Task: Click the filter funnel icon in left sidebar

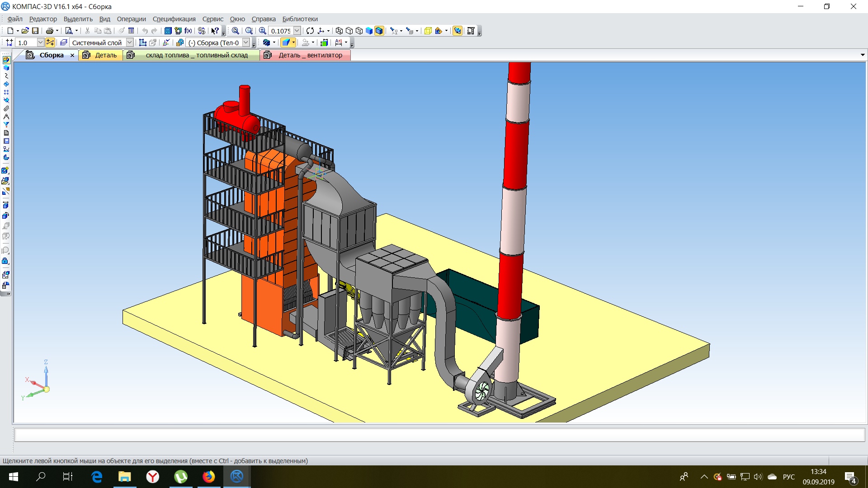Action: 6,124
